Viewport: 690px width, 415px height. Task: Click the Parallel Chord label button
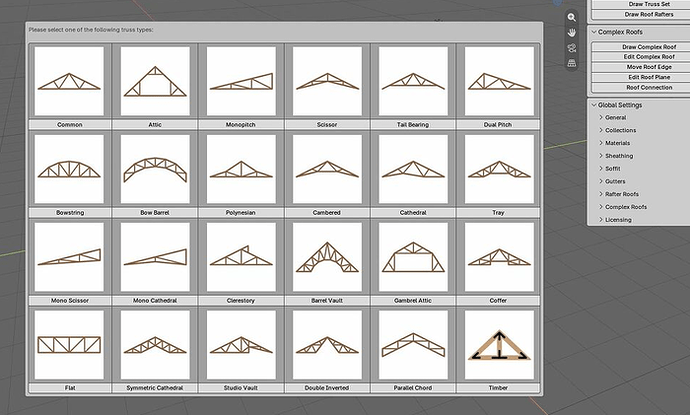(413, 388)
